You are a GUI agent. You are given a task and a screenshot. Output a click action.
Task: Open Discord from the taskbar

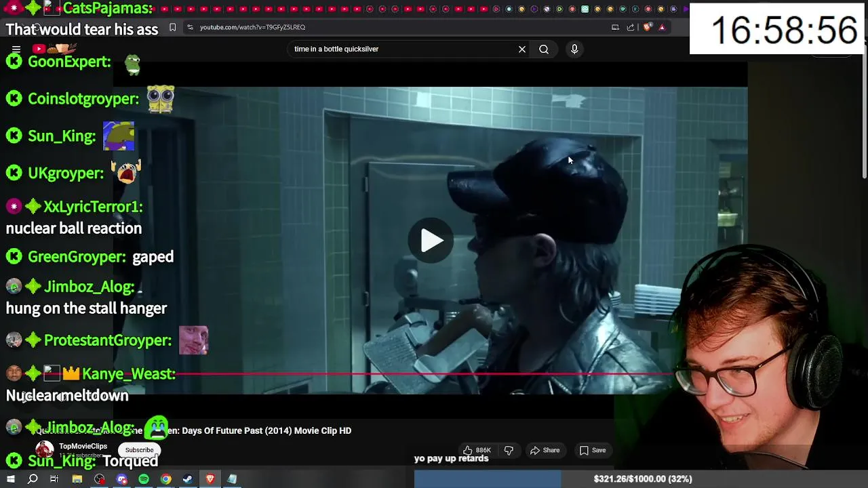click(x=121, y=479)
